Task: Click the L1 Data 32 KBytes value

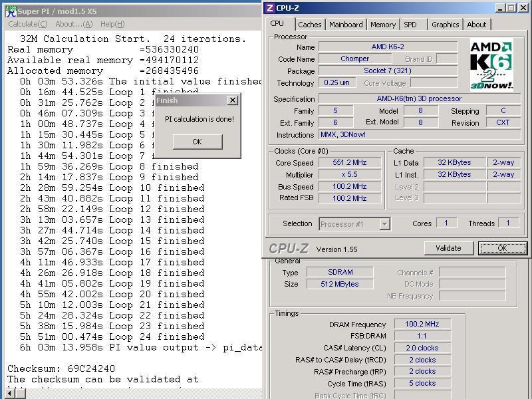Action: [x=454, y=162]
